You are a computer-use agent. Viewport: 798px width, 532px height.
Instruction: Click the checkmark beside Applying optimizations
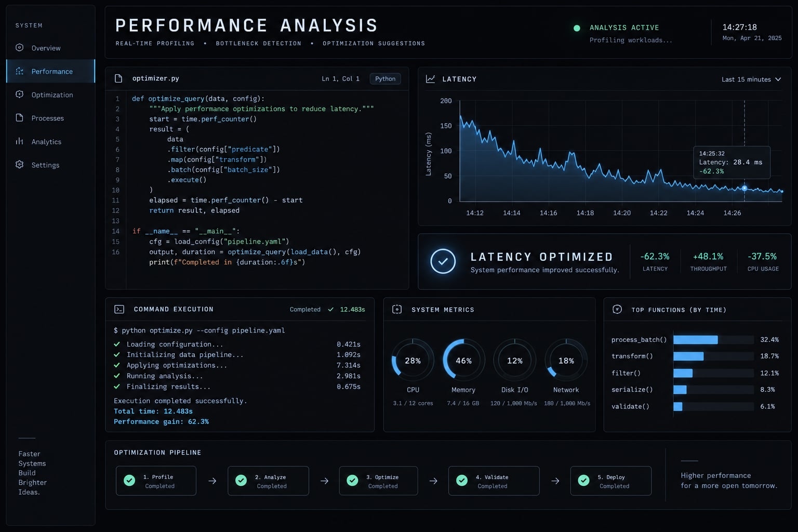[x=117, y=365]
